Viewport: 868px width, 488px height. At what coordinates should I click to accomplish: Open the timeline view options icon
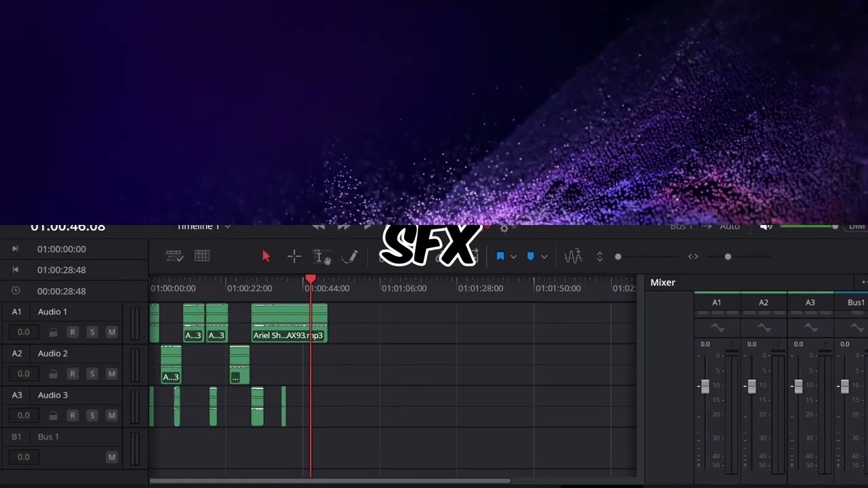pyautogui.click(x=174, y=256)
